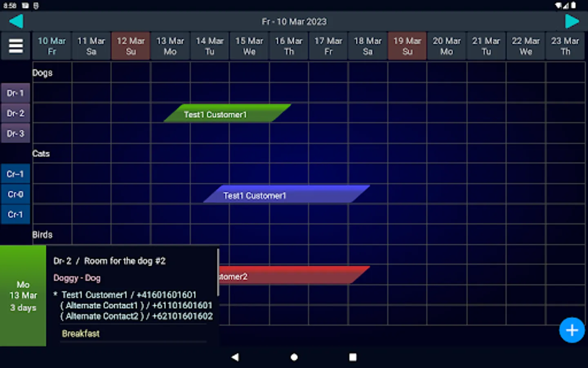Open the Cr--1 cat room label
Image resolution: width=588 pixels, height=368 pixels.
coord(16,174)
